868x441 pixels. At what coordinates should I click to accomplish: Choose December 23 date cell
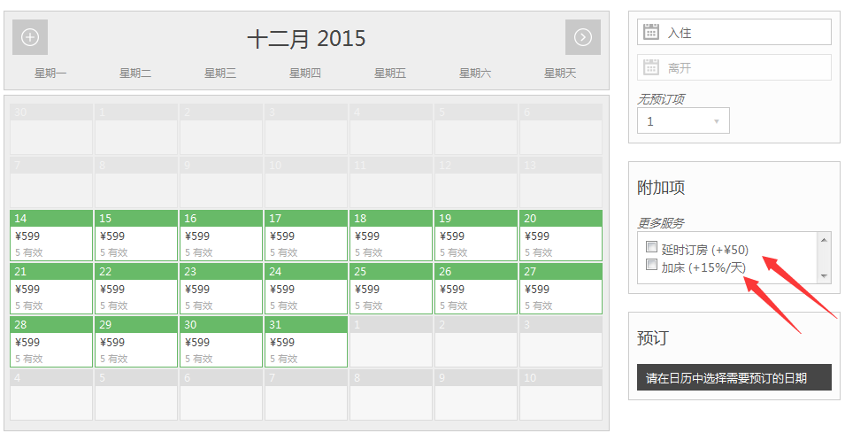click(x=221, y=289)
